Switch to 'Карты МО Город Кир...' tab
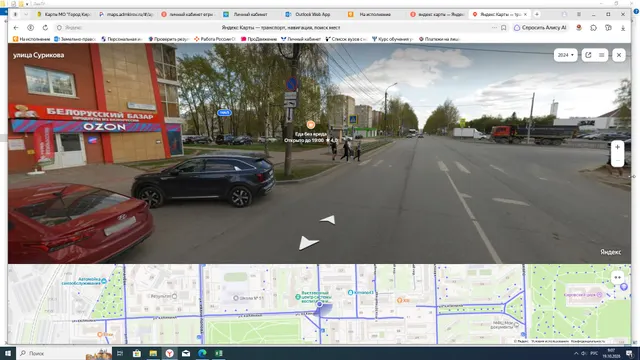640x360 pixels. 64,14
